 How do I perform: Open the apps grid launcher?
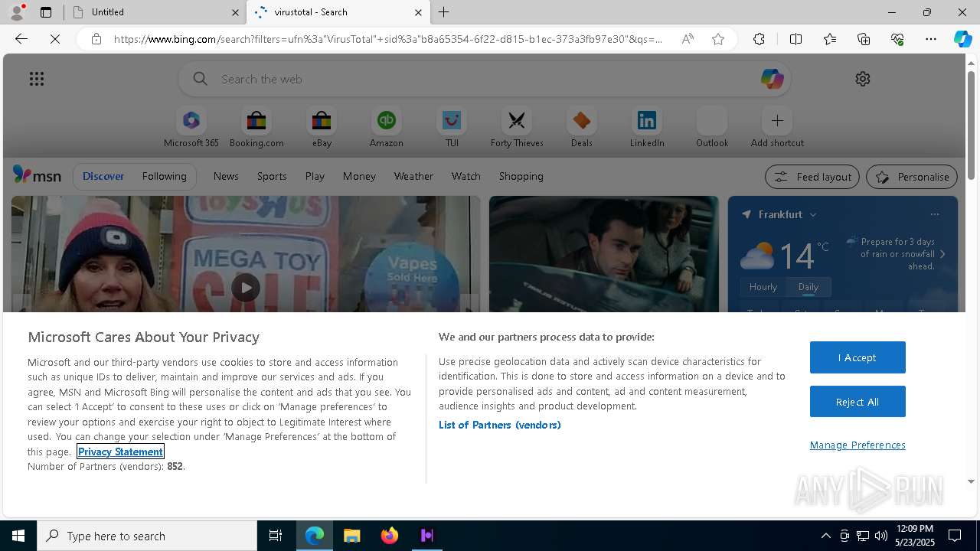(x=37, y=79)
